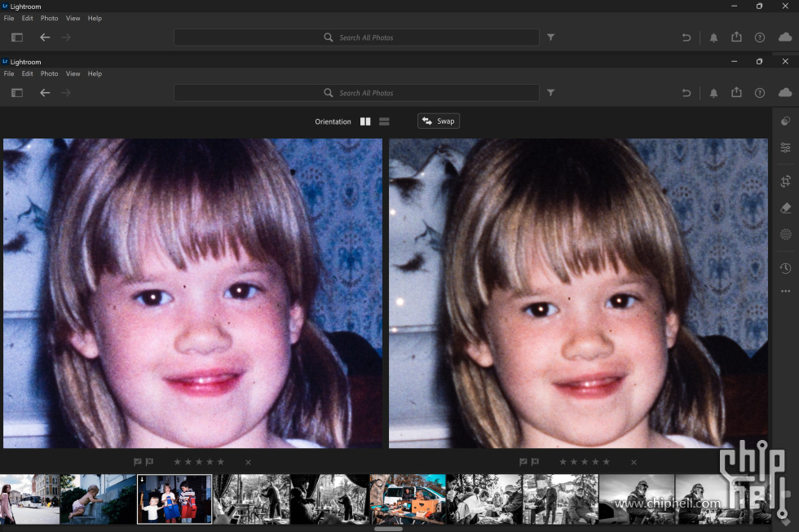Screen dimensions: 799x532
Task: Click Undo arrow in the back window toolbar
Action: tap(686, 37)
